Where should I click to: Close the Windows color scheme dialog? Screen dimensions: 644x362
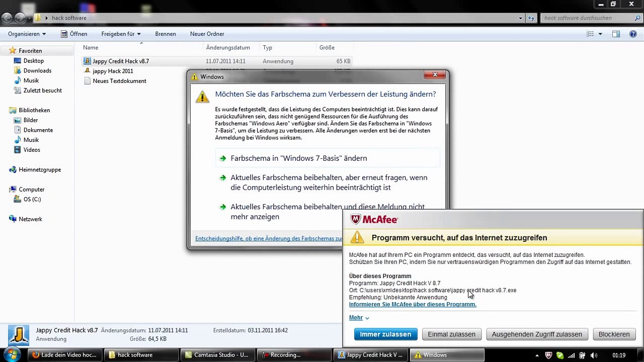click(435, 75)
